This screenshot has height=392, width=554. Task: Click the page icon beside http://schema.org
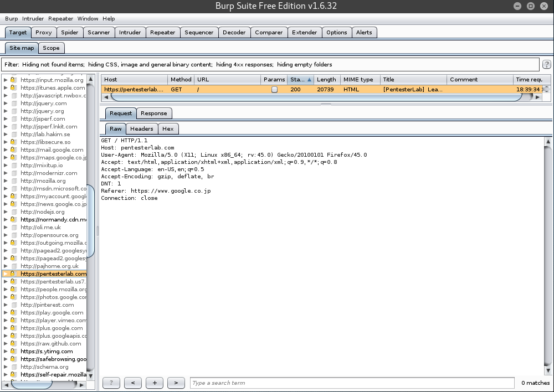tap(14, 367)
